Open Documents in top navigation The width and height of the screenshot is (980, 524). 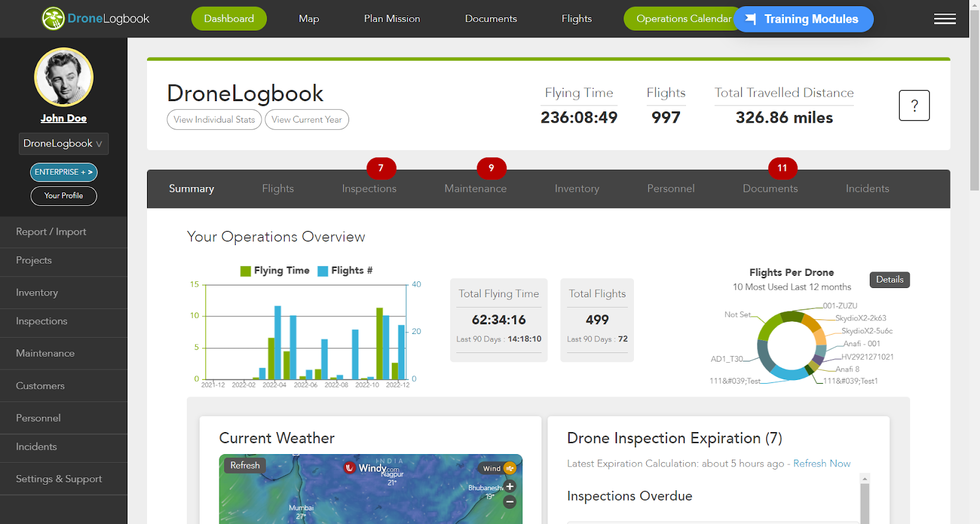(x=491, y=18)
